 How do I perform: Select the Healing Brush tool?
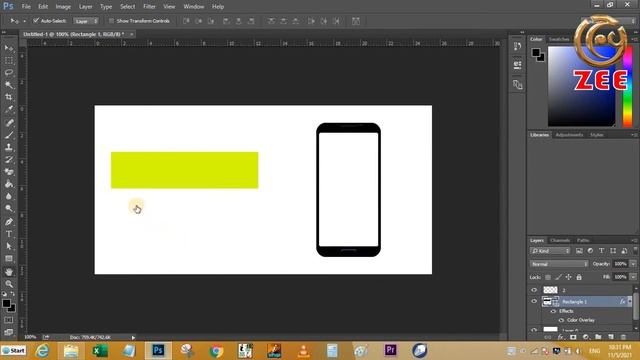9,122
